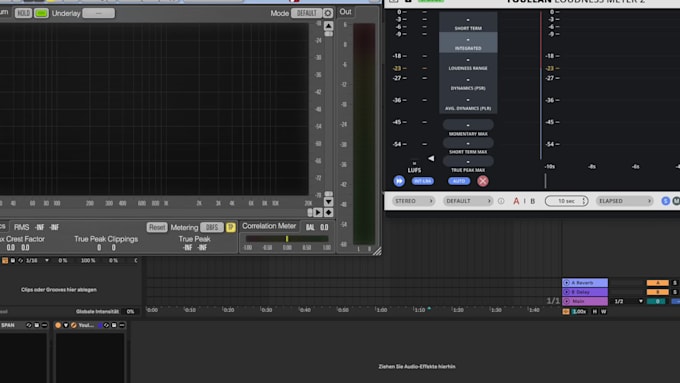Open the 1/2 output dropdown on Main track
Screen dimensions: 680x383
[628, 301]
